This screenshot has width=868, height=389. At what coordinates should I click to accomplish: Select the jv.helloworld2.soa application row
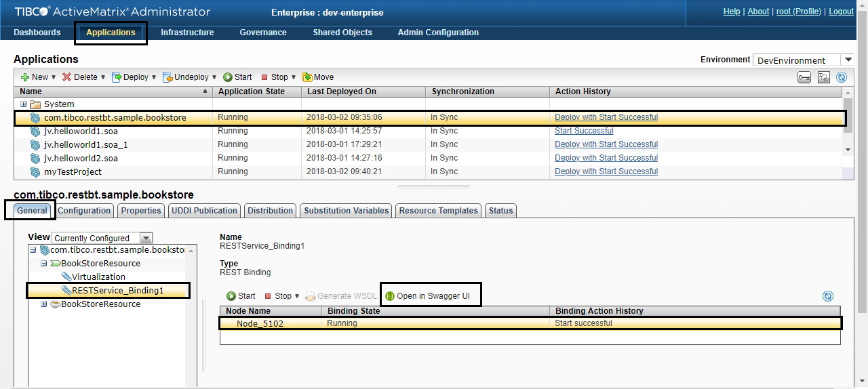point(429,158)
